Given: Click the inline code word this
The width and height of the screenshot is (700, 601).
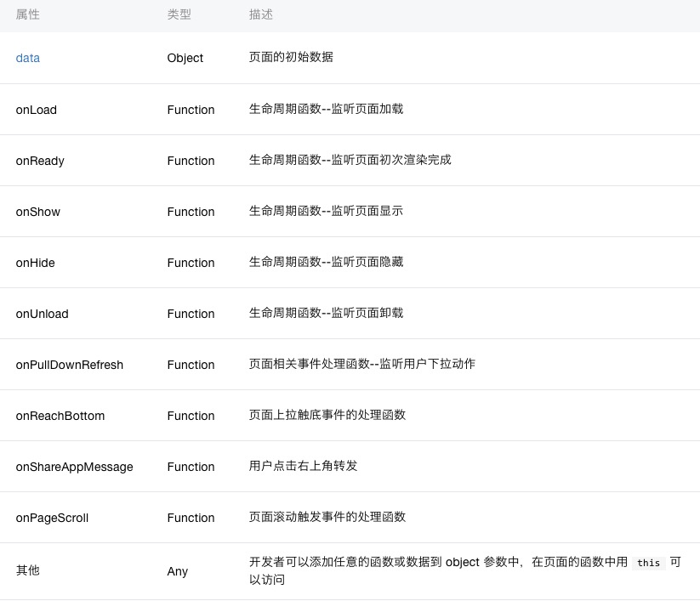Looking at the screenshot, I should 649,563.
